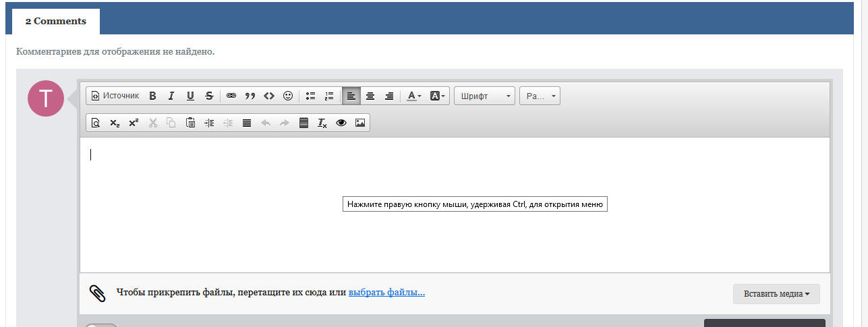Redo the last action

285,123
